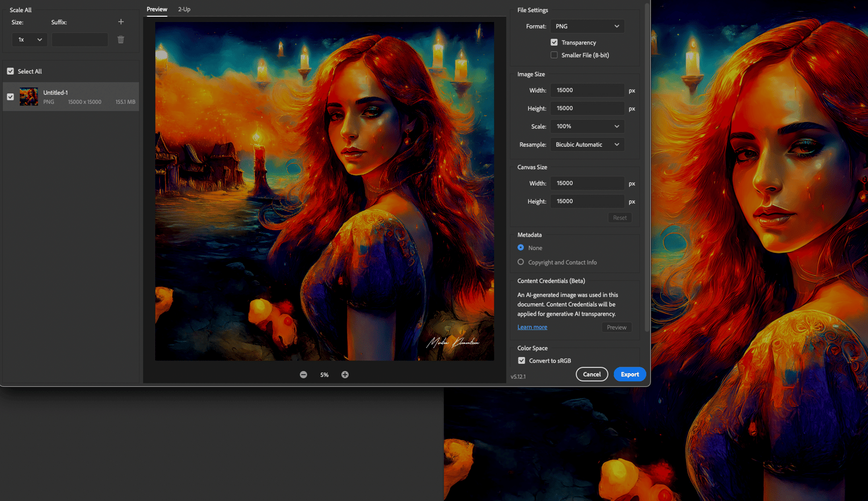Open the 1x size dropdown
868x501 pixels.
30,40
